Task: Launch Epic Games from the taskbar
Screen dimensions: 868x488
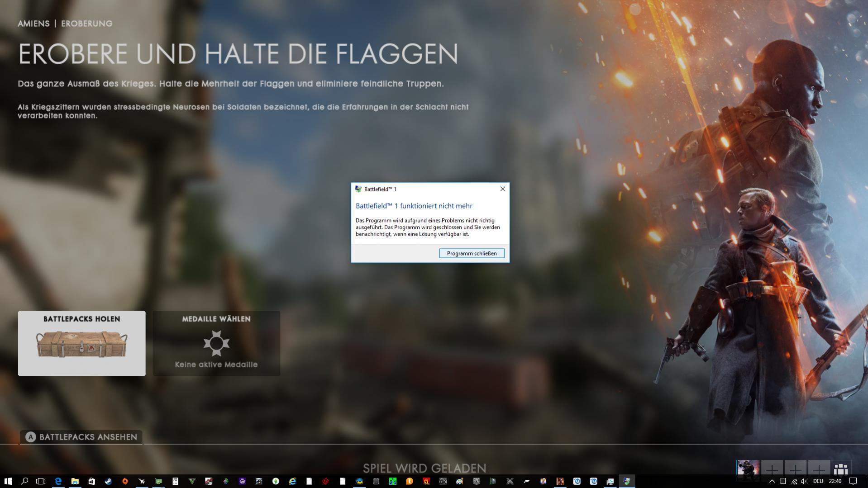Action: 476,481
